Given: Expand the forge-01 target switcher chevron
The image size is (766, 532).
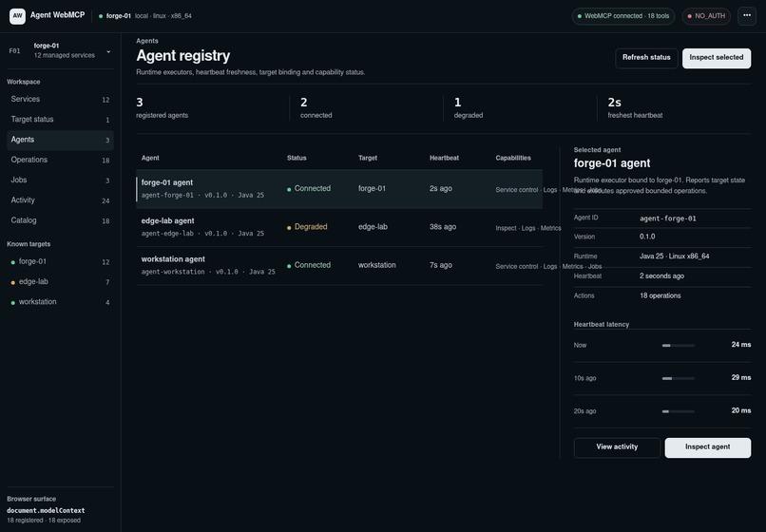Looking at the screenshot, I should 108,51.
